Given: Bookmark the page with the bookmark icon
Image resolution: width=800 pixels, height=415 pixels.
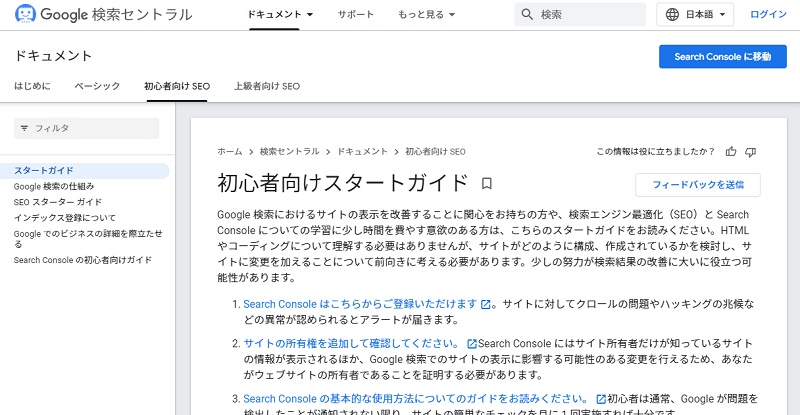Looking at the screenshot, I should pos(487,183).
